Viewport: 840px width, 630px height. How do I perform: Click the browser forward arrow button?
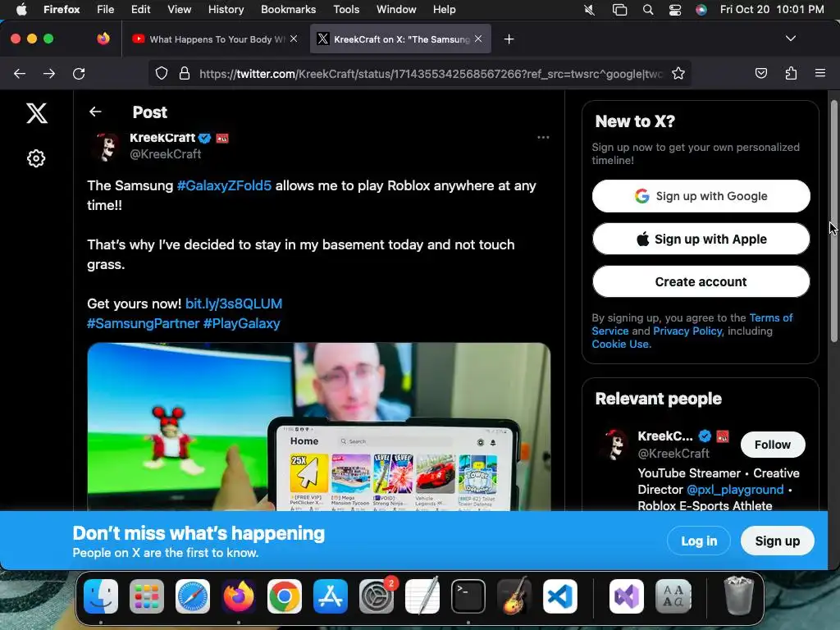click(x=49, y=74)
